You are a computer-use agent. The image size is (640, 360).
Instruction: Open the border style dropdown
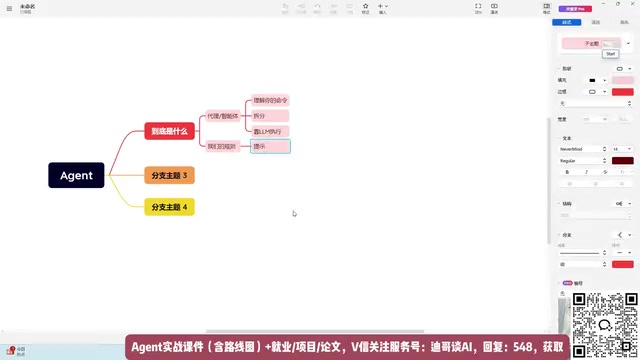coord(597,92)
